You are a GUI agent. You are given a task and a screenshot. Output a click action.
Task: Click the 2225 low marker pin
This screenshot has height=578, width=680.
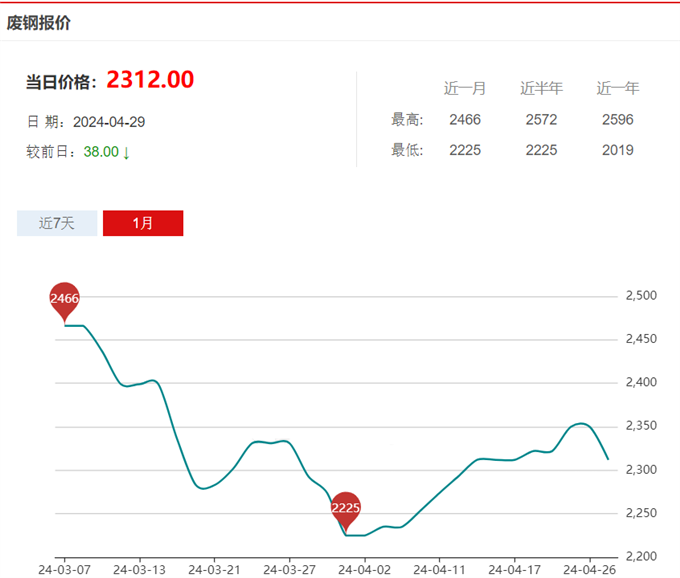click(x=345, y=509)
